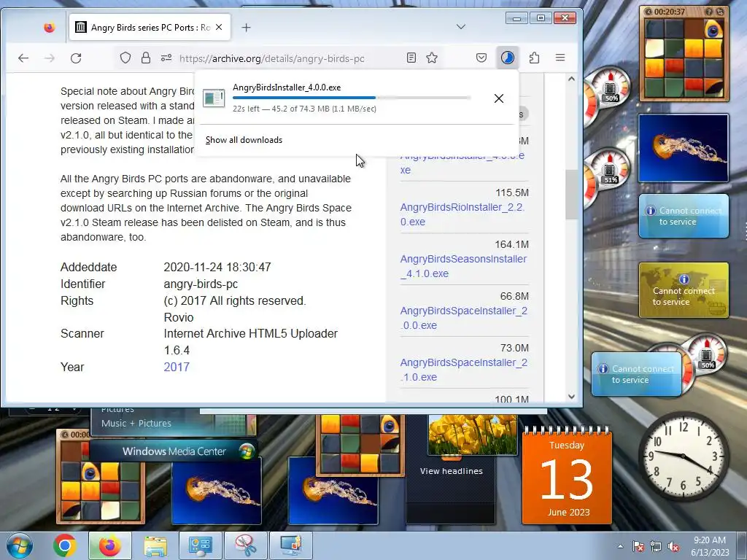Open the control panel taskbar icon
This screenshot has height=560, width=747.
point(200,545)
